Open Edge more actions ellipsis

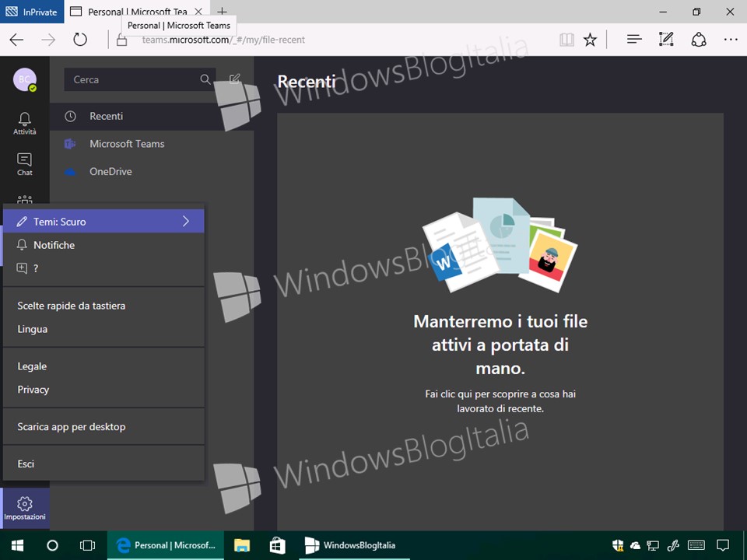click(x=731, y=40)
